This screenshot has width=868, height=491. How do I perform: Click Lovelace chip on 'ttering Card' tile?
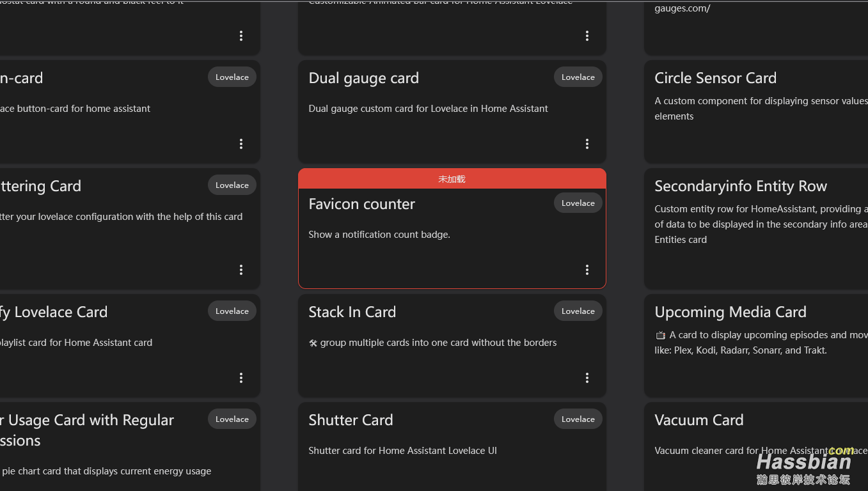click(232, 185)
